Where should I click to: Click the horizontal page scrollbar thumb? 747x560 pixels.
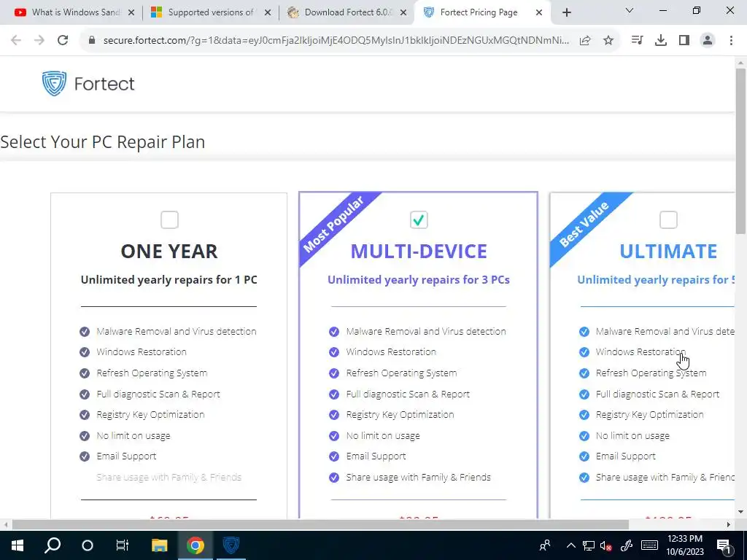320,525
